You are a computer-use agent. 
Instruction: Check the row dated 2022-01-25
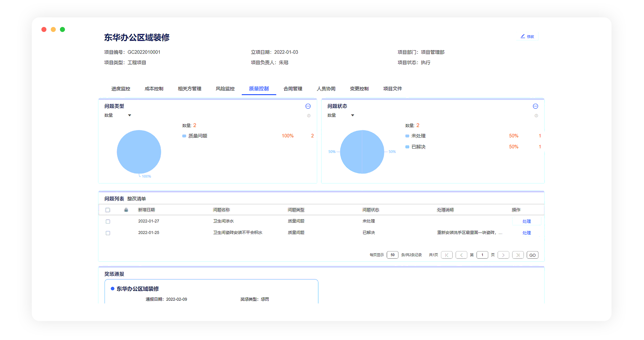[108, 233]
